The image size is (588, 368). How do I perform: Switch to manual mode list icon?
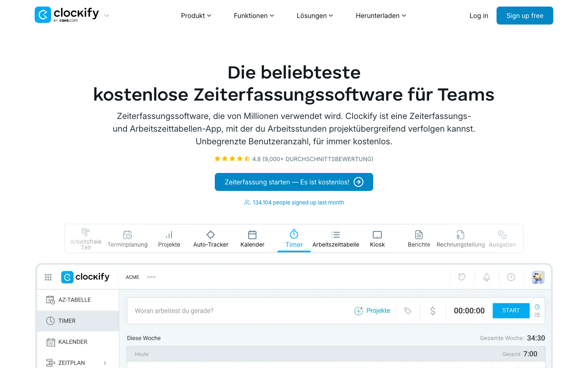click(x=537, y=315)
